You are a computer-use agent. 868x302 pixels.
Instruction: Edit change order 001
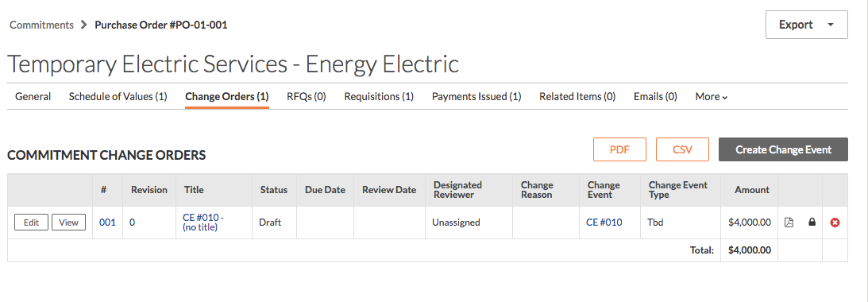click(x=32, y=223)
